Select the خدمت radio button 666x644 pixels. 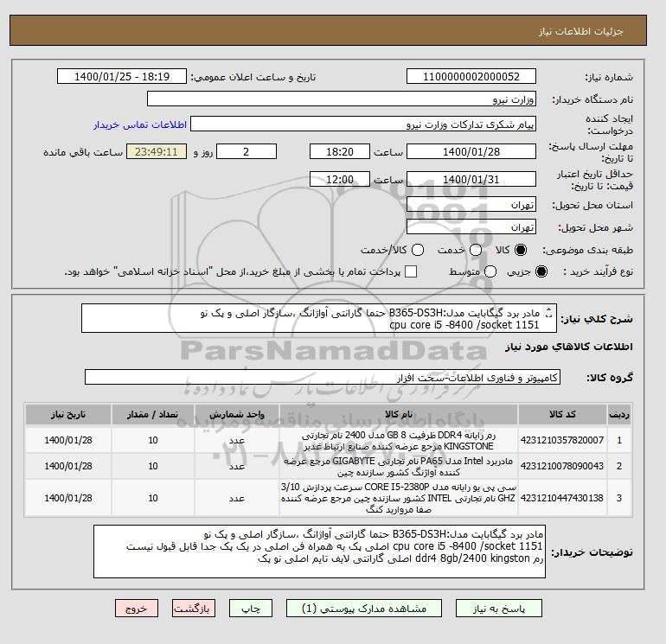point(476,250)
